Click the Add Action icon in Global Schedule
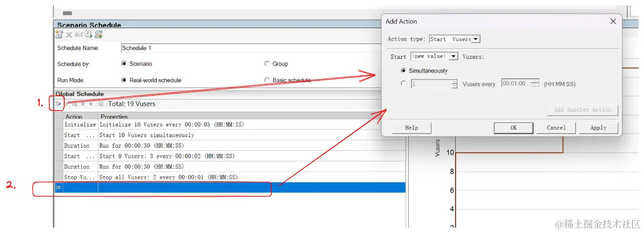 point(58,104)
